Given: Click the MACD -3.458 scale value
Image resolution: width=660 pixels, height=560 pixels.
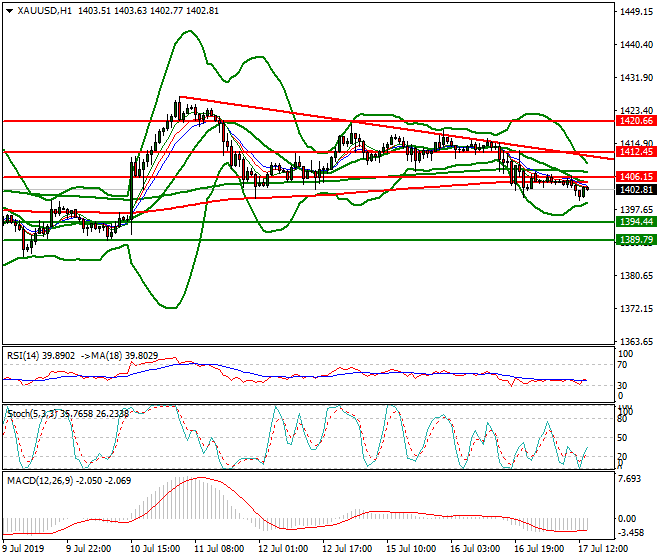Looking at the screenshot, I should click(x=631, y=533).
